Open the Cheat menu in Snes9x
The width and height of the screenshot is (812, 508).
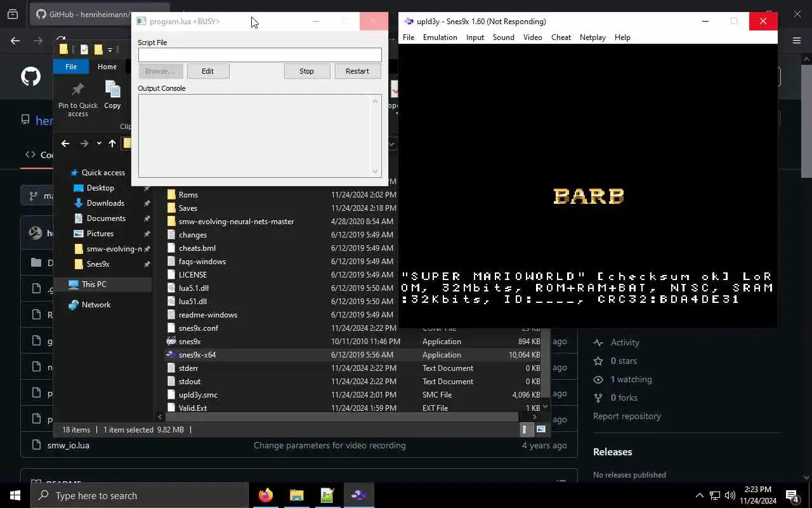561,37
